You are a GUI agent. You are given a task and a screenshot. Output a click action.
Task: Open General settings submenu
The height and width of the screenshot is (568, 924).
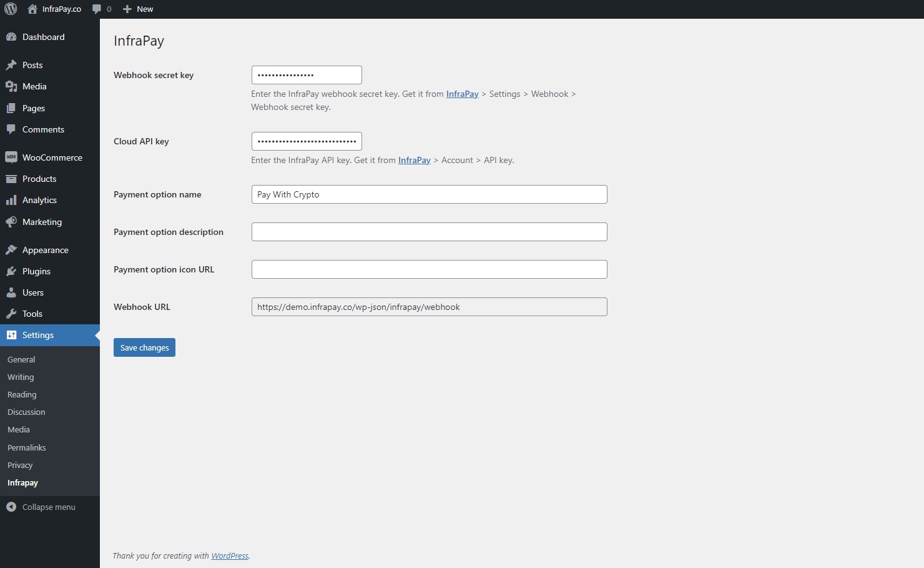click(x=21, y=359)
